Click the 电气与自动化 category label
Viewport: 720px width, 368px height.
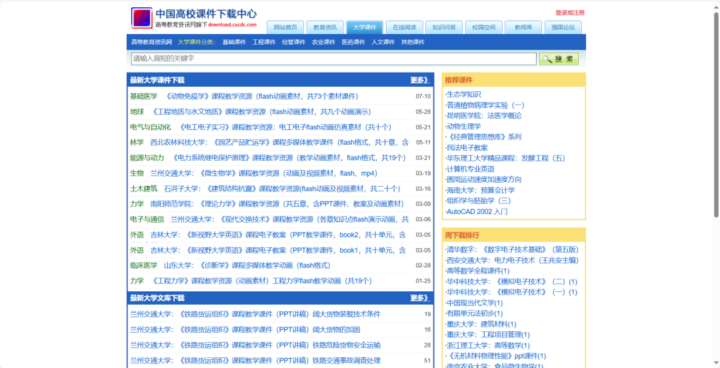pyautogui.click(x=151, y=127)
